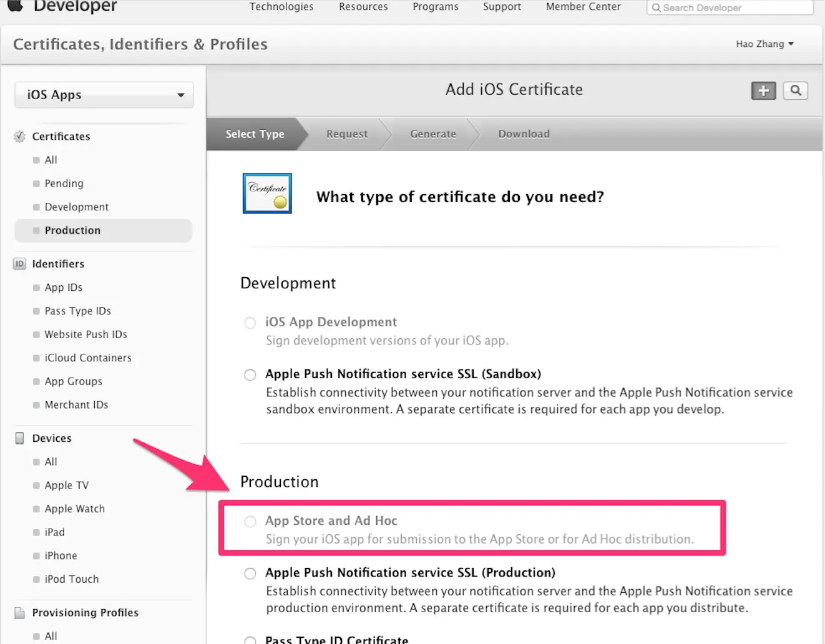Open Pass Type IDs

(78, 311)
